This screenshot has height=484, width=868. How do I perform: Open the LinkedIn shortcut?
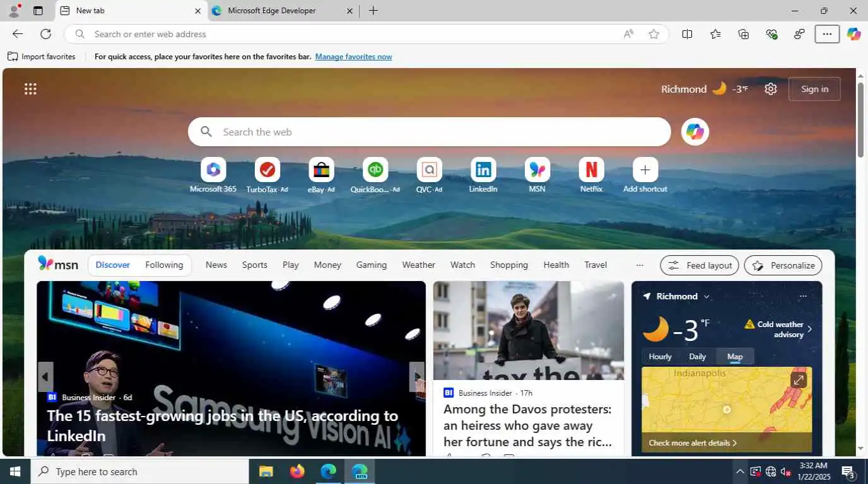point(483,175)
